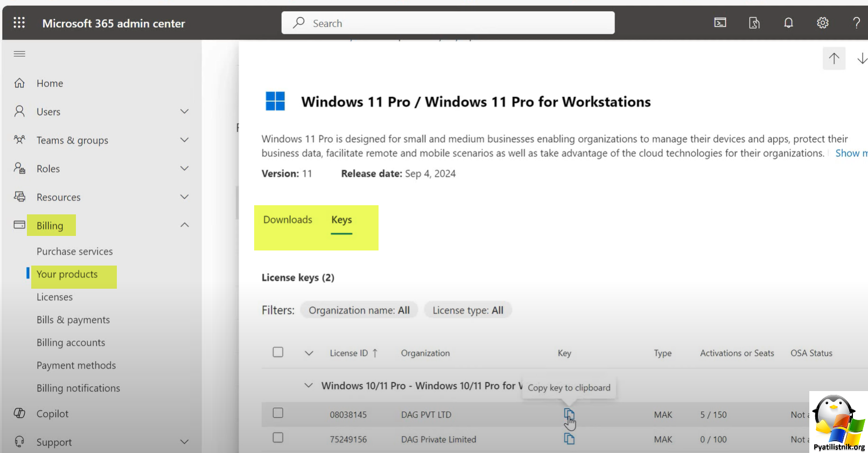Collapse the Billing section chevron
This screenshot has height=453, width=868.
(x=184, y=225)
